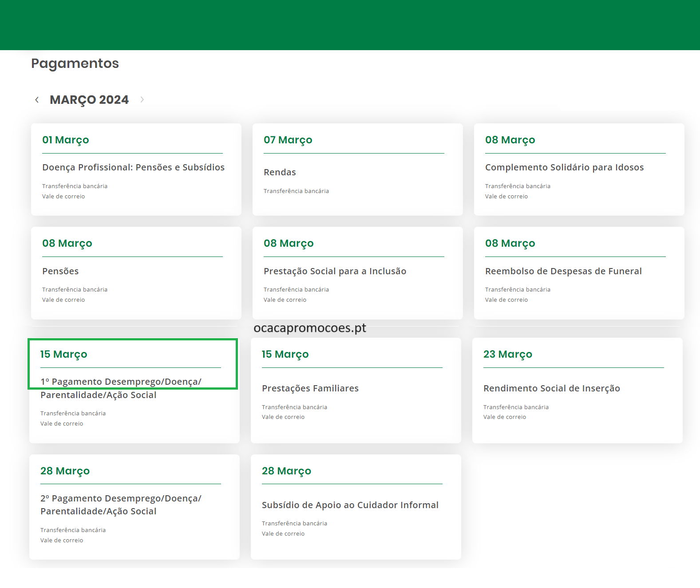Click Transferência bancária under Rendas
The image size is (700, 588).
click(x=296, y=191)
